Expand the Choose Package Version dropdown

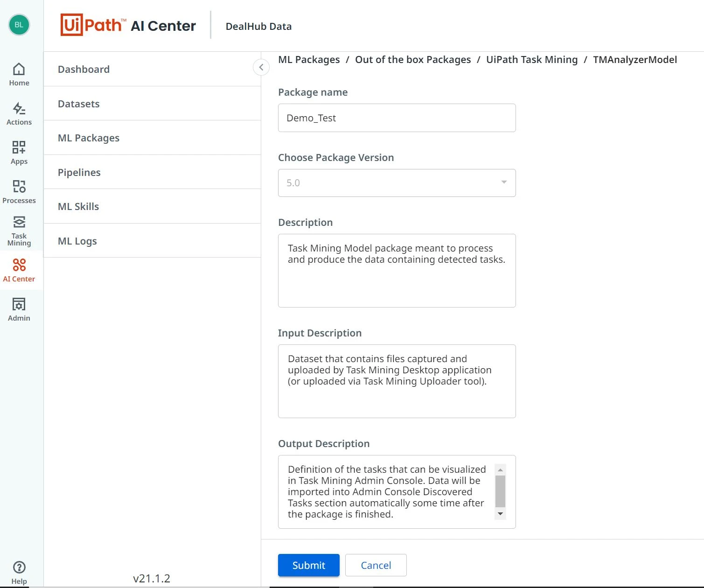click(397, 183)
